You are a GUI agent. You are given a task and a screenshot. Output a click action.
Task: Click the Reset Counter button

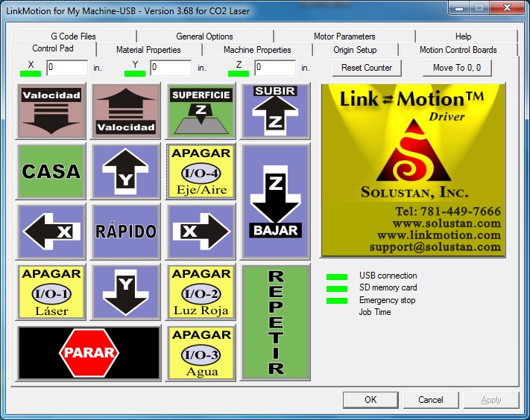[367, 68]
